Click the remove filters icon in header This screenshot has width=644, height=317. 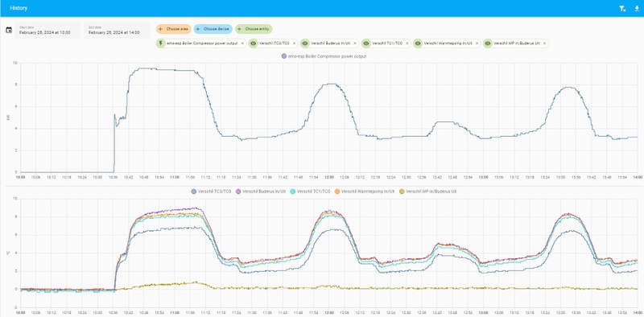click(x=622, y=8)
